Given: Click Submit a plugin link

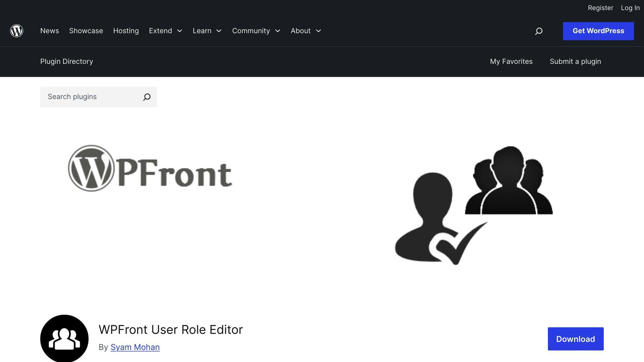Looking at the screenshot, I should [x=575, y=62].
